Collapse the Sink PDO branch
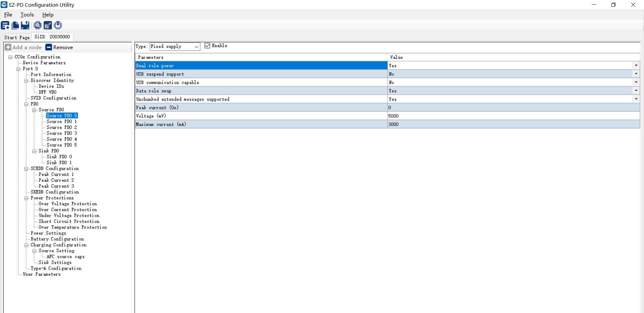 [34, 151]
